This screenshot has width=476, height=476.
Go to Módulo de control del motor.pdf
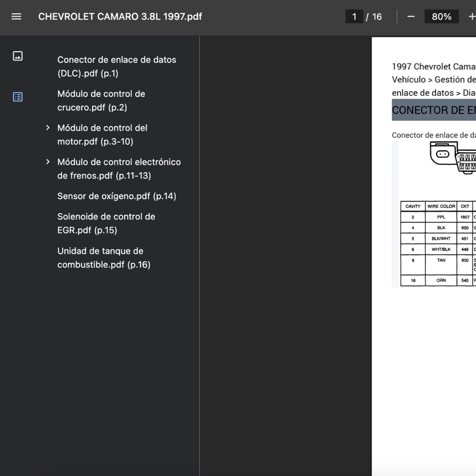[102, 134]
